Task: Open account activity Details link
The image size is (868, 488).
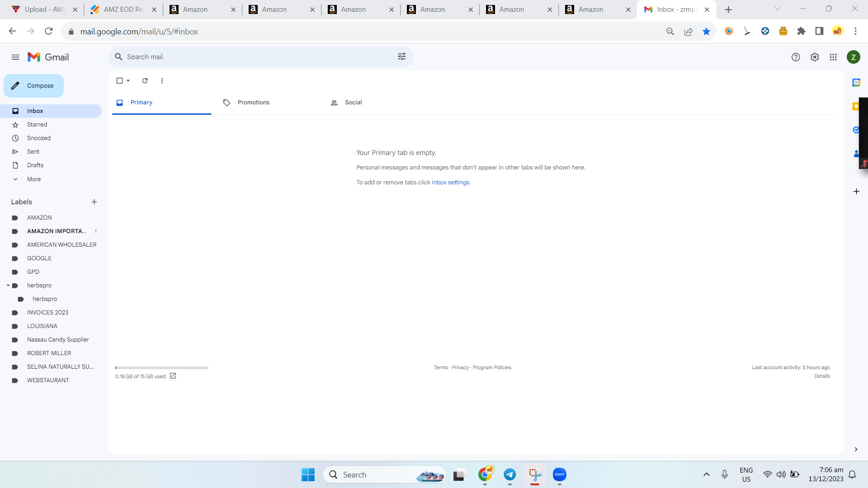Action: pyautogui.click(x=822, y=376)
